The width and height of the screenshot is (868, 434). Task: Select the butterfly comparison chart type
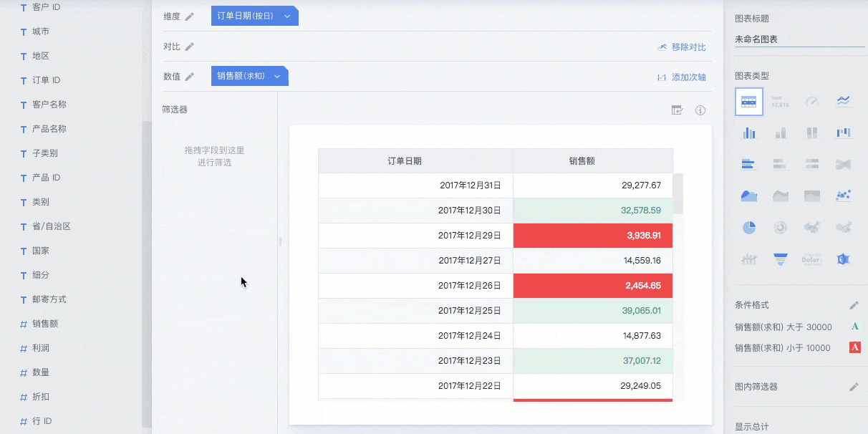tap(844, 165)
